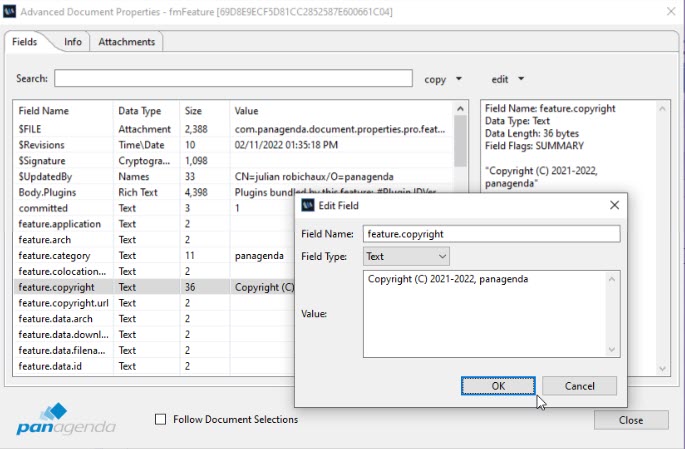Click Value area scrollbar down arrow
Screen dimensions: 685x449
612,349
